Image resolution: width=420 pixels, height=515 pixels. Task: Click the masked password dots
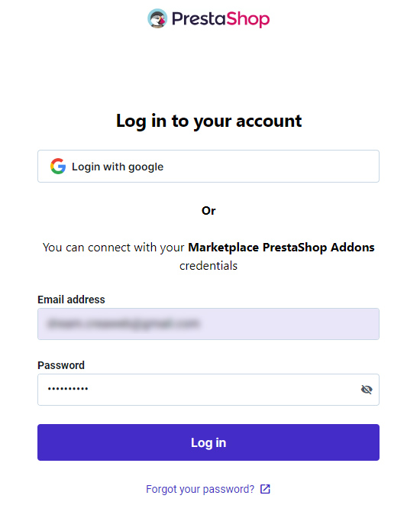pyautogui.click(x=68, y=389)
